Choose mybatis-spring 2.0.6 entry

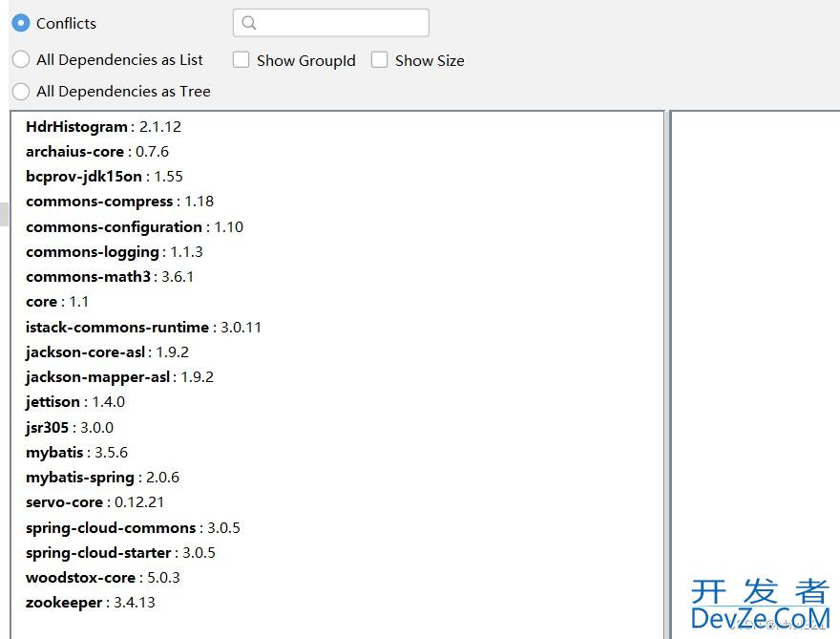[x=102, y=478]
